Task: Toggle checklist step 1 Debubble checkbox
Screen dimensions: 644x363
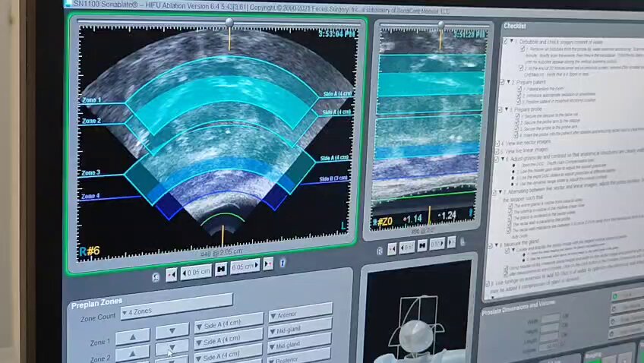Action: click(x=506, y=42)
